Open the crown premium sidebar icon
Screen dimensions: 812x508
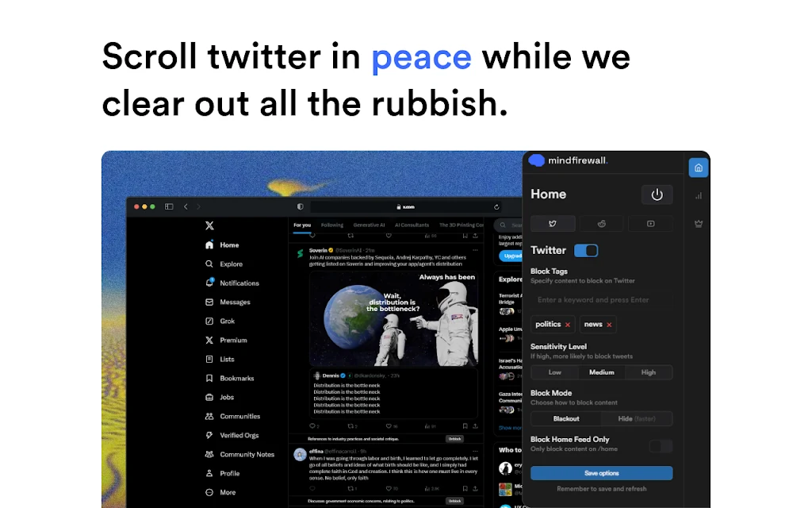(699, 224)
